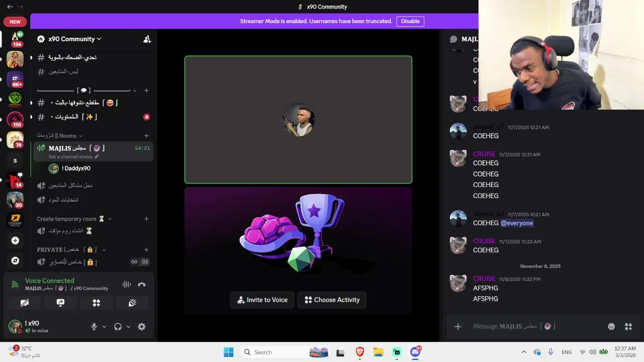644x362 pixels.
Task: Open the ليس-المتابعين text channel
Action: (93, 71)
